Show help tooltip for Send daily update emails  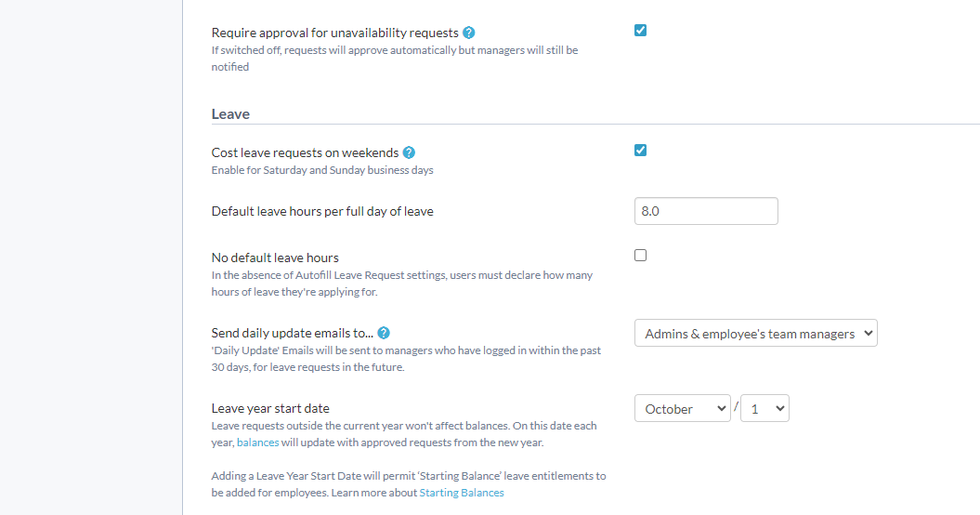pos(384,333)
